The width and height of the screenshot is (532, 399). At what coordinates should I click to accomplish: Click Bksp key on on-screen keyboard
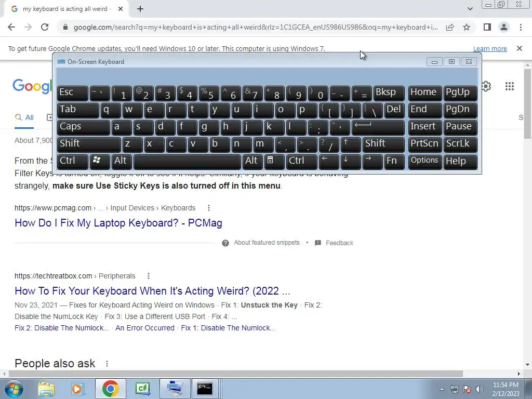389,94
